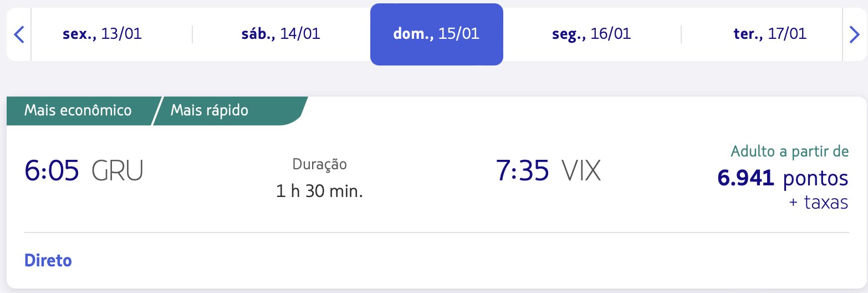868x293 pixels.
Task: Show later dates with right chevron
Action: 854,34
